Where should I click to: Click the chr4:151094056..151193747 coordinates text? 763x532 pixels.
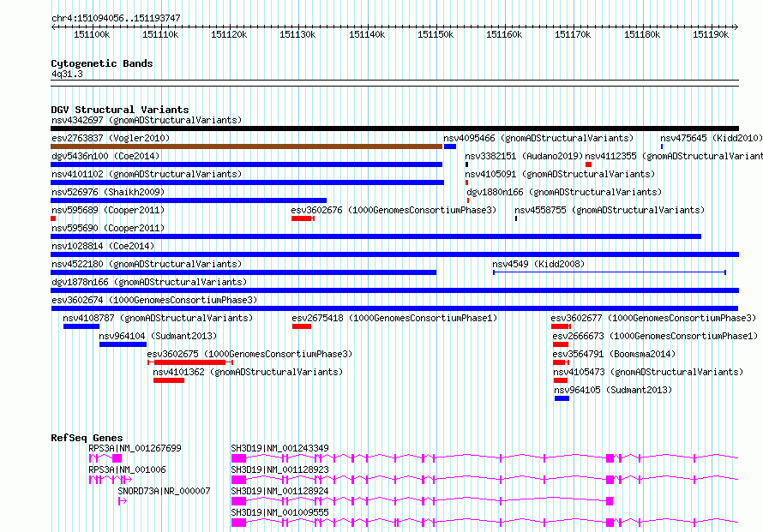116,18
